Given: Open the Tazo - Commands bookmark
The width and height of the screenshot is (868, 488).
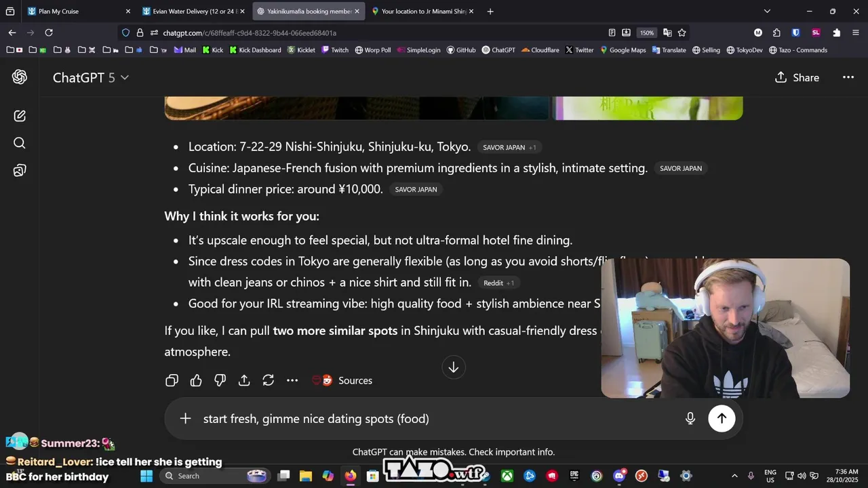Looking at the screenshot, I should click(798, 50).
